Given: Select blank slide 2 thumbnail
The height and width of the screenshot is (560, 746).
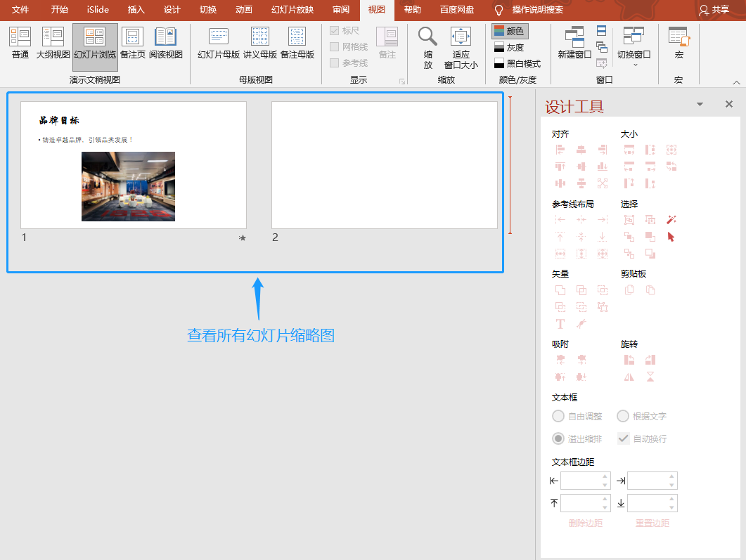Looking at the screenshot, I should (385, 165).
